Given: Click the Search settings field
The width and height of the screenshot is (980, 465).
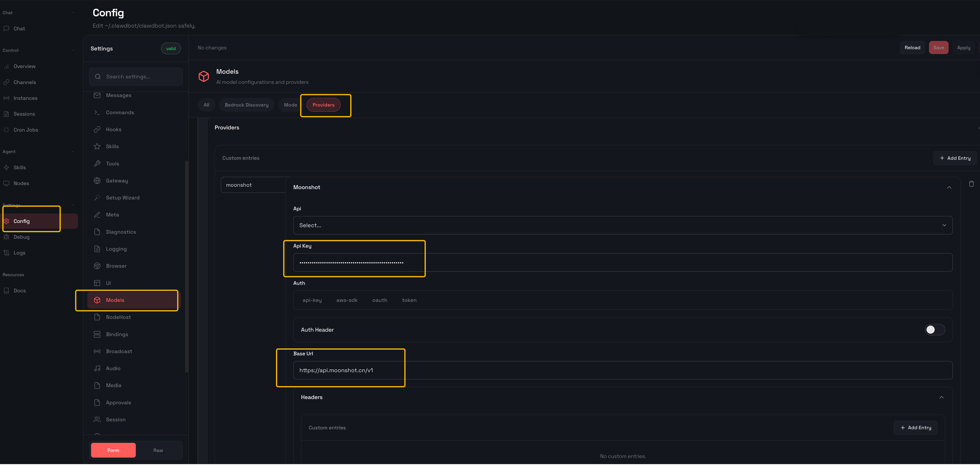Looking at the screenshot, I should pos(136,77).
